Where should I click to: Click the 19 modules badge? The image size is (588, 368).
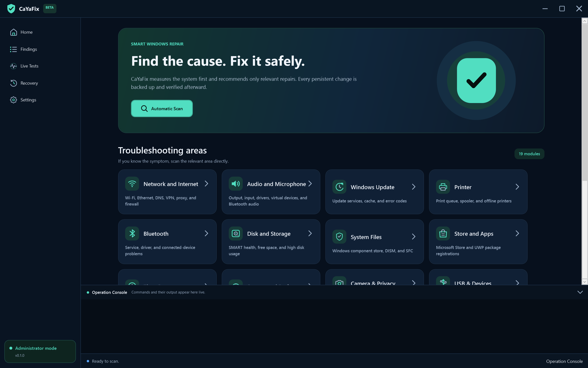point(529,154)
